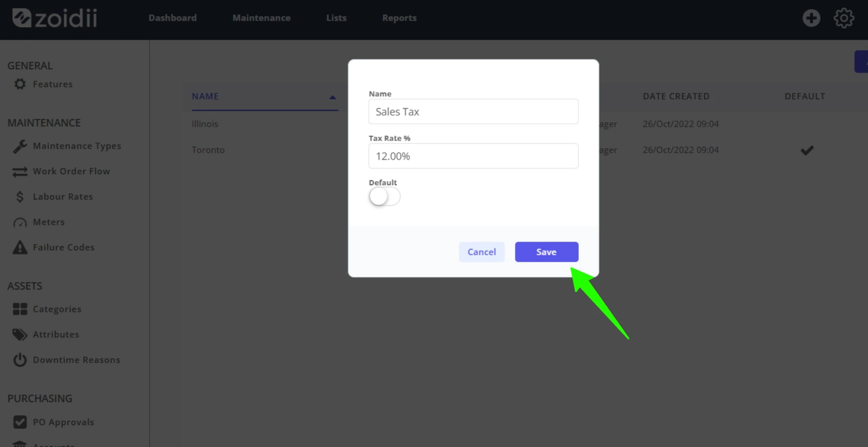868x447 pixels.
Task: Open the Dashboard menu
Action: [173, 18]
